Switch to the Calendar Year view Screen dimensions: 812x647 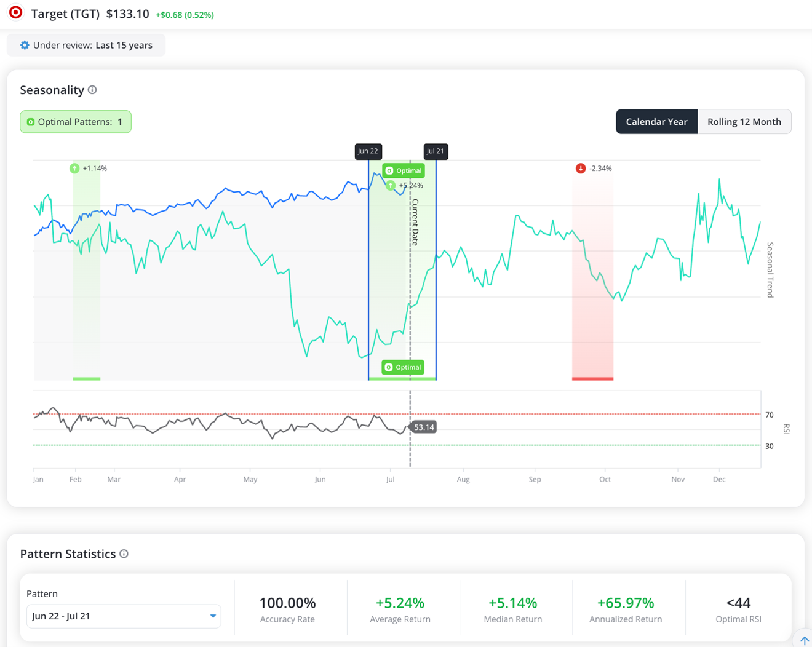[x=656, y=122]
